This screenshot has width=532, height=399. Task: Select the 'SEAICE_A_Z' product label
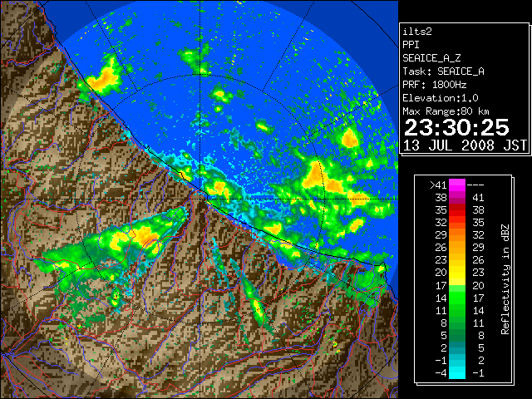pos(431,58)
